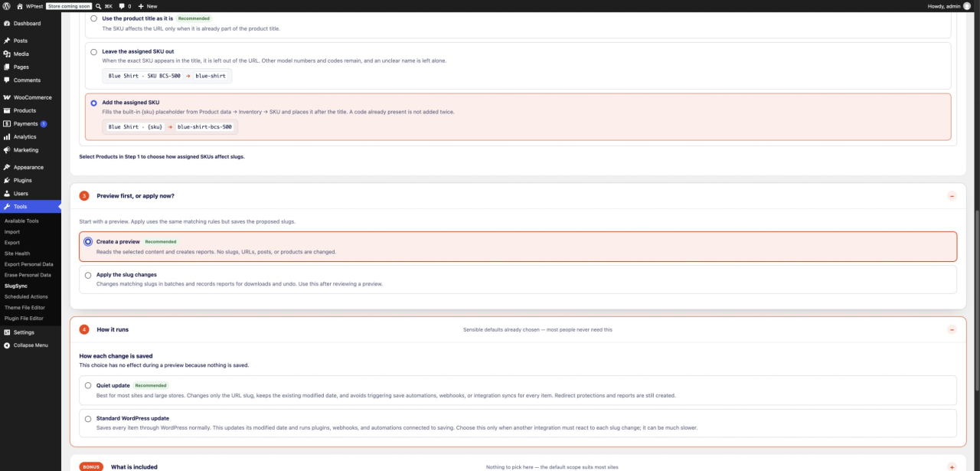Expand the What is included bonus section
980x471 pixels.
click(952, 466)
